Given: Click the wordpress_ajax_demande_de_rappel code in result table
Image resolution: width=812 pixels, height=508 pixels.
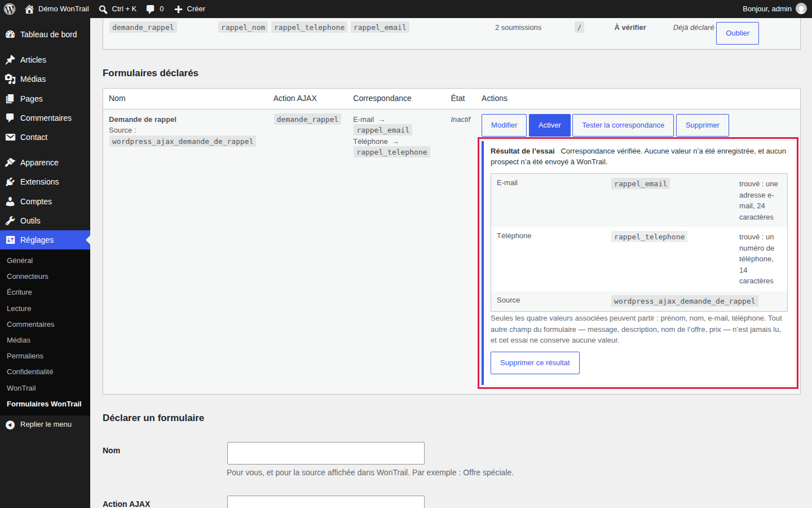Looking at the screenshot, I should point(685,301).
